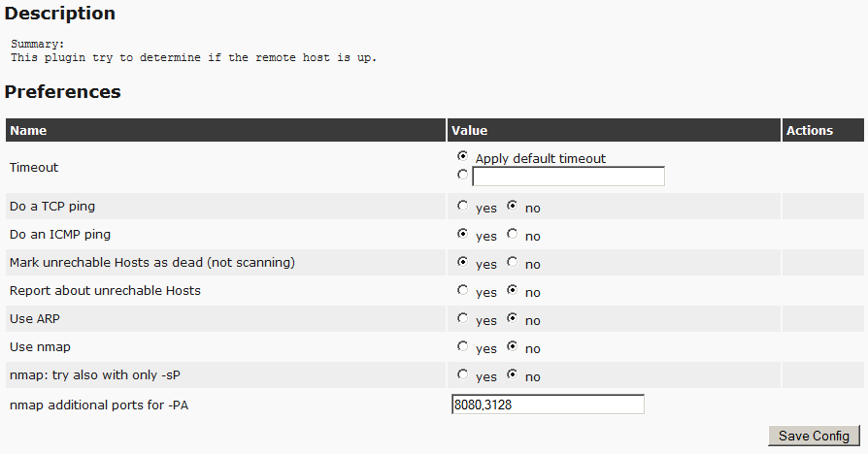This screenshot has width=868, height=454.
Task: Disable ICMP ping by selecting no
Action: click(x=512, y=234)
